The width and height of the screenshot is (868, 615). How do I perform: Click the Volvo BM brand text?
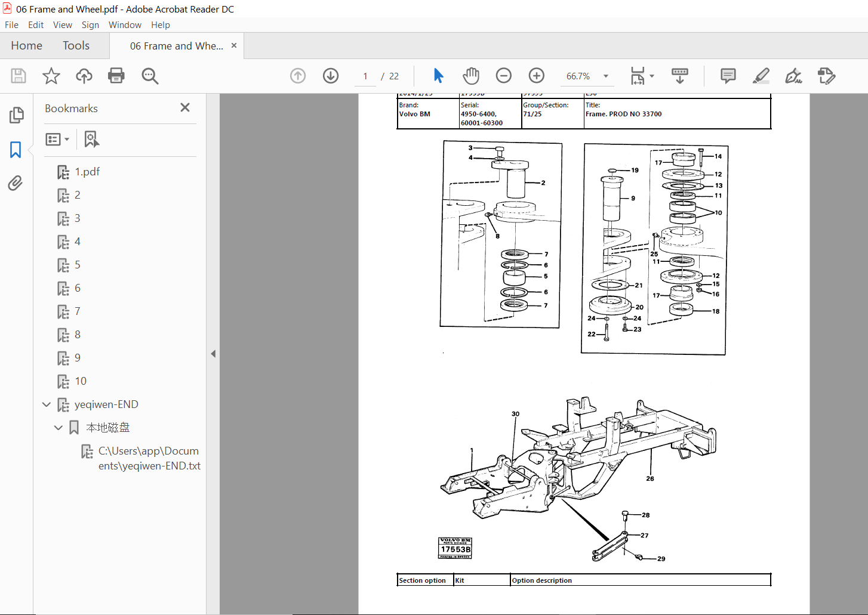pyautogui.click(x=414, y=114)
